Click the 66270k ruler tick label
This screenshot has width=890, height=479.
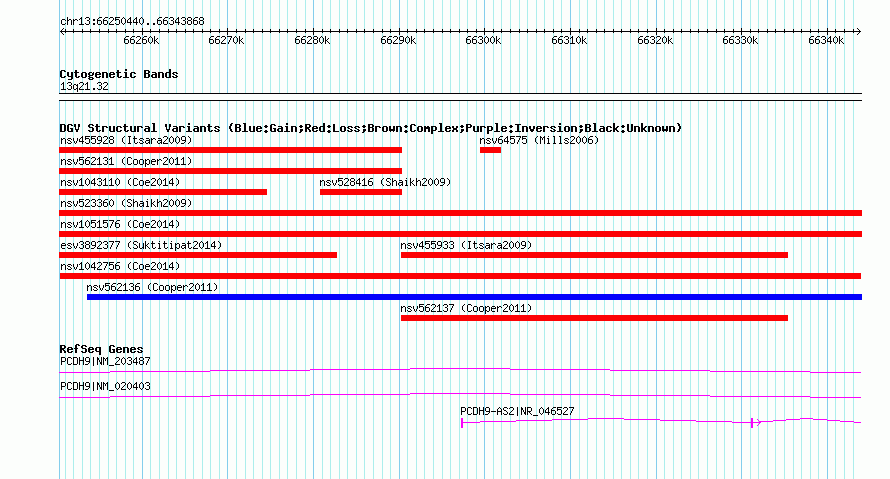pos(226,41)
